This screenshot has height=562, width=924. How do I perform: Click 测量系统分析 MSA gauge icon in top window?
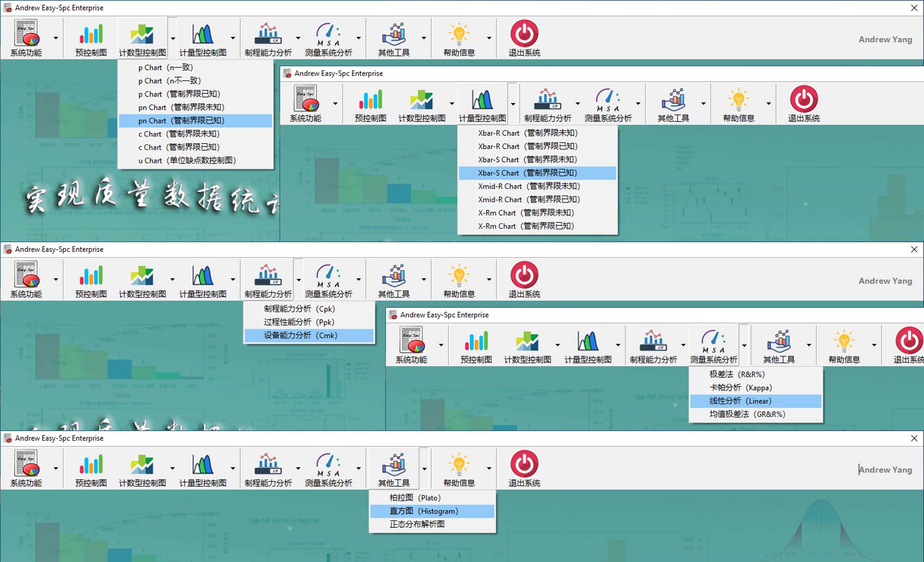coord(328,34)
